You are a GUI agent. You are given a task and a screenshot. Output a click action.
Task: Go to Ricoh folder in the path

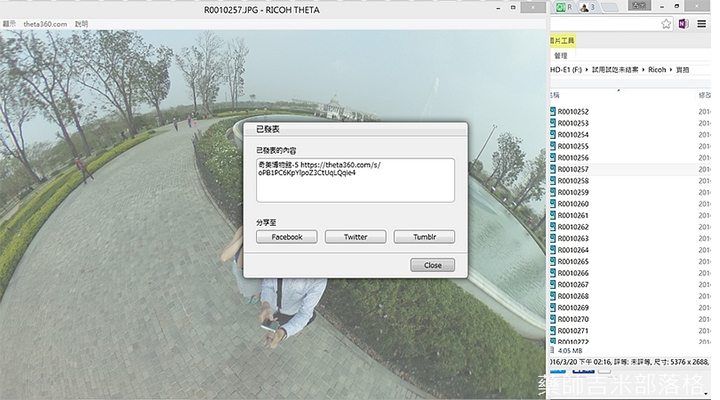click(x=657, y=70)
